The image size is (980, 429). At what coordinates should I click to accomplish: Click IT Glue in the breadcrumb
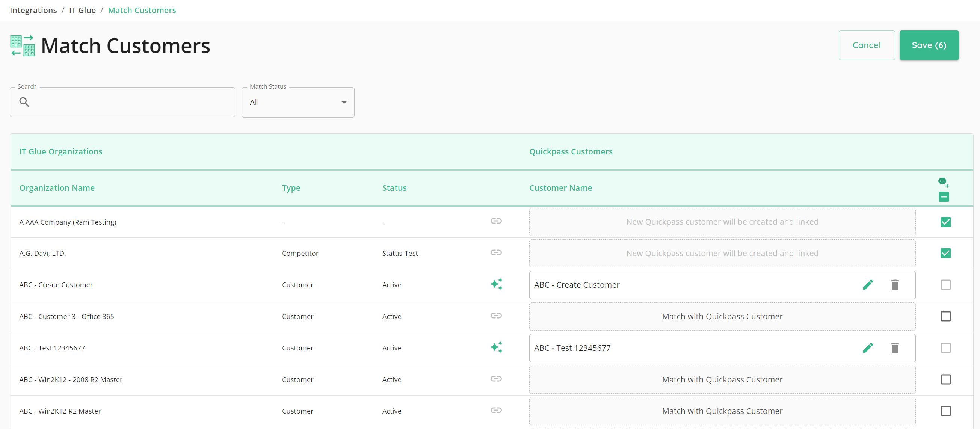(x=82, y=10)
